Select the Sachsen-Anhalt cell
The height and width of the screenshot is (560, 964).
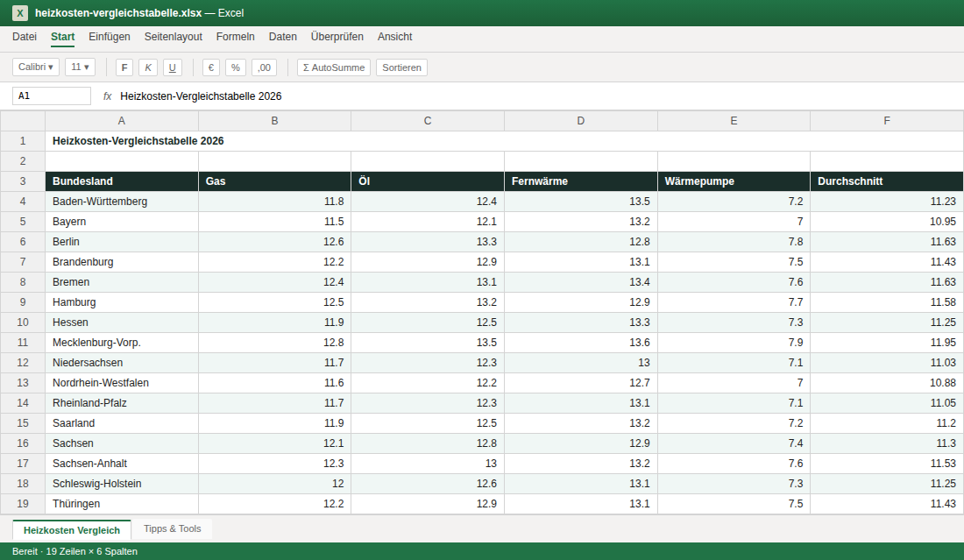pyautogui.click(x=122, y=464)
